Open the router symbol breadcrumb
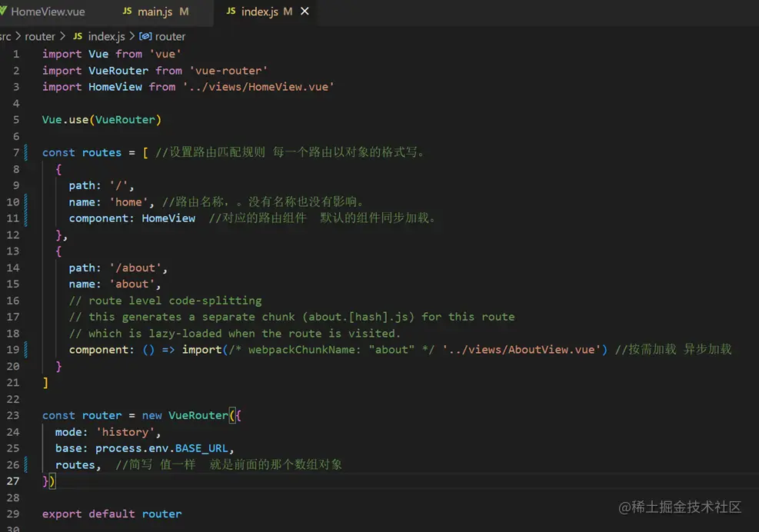 coord(170,36)
